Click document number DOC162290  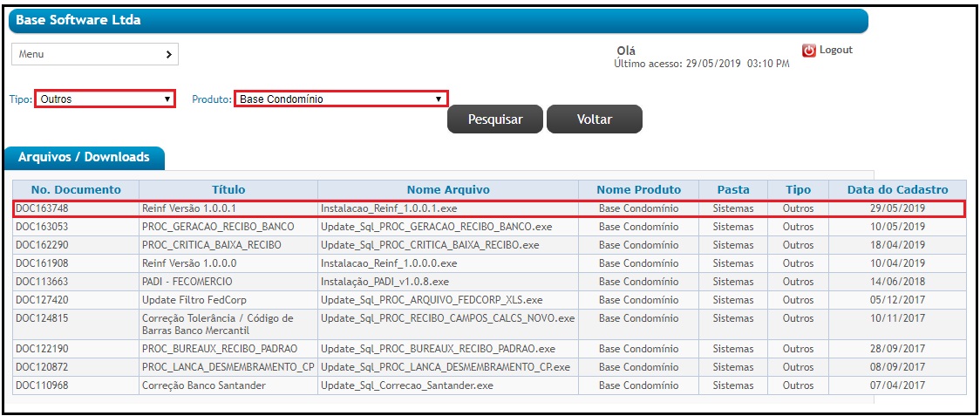click(x=41, y=244)
